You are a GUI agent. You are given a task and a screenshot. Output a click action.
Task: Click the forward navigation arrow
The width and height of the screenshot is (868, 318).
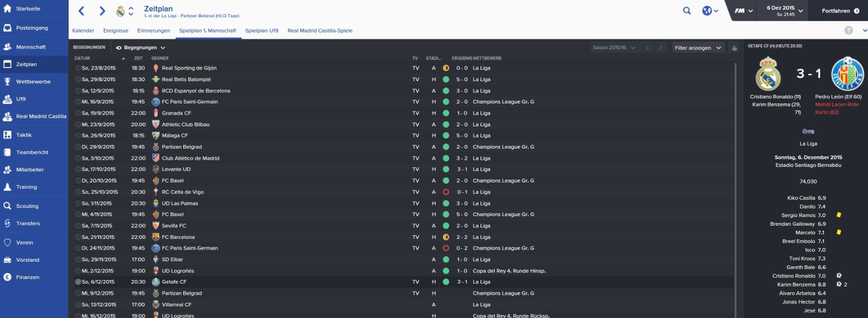[x=102, y=11]
